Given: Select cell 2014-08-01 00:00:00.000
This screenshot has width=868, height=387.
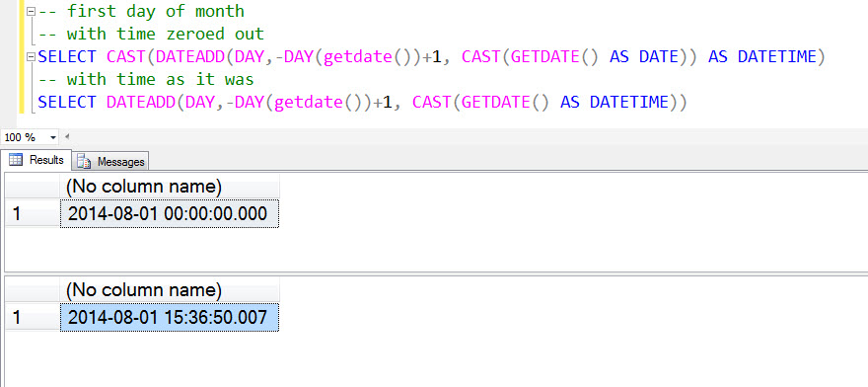Looking at the screenshot, I should (170, 213).
